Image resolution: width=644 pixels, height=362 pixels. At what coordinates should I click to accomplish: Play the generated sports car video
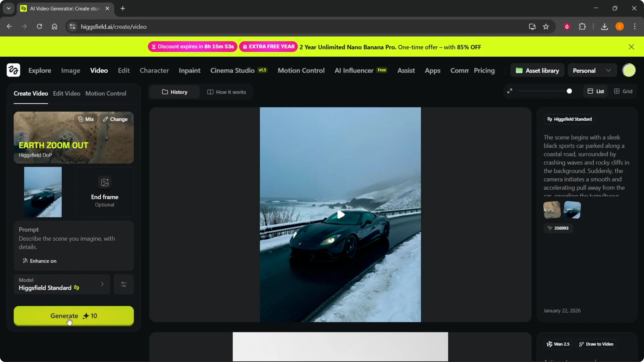coord(340,215)
